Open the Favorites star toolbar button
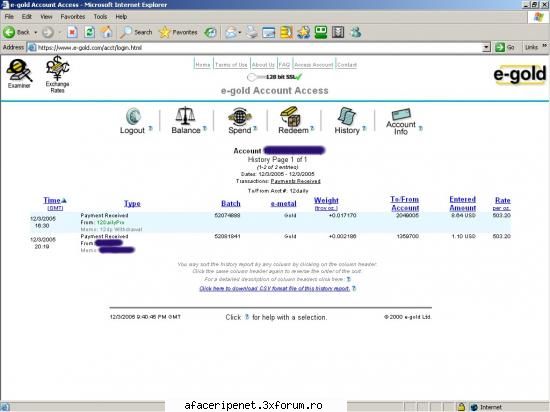This screenshot has height=412, width=550. click(x=178, y=32)
